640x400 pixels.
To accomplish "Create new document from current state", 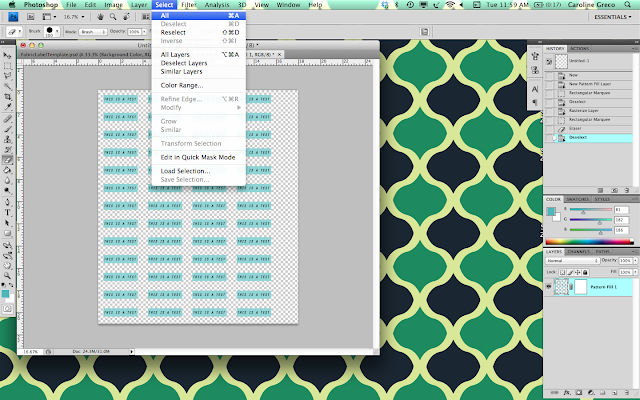I will pyautogui.click(x=600, y=190).
